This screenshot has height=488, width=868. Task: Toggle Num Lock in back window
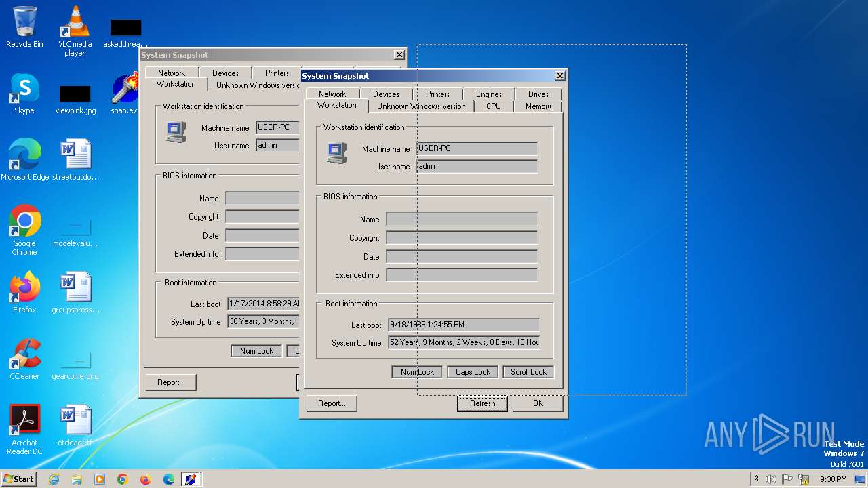pyautogui.click(x=256, y=351)
